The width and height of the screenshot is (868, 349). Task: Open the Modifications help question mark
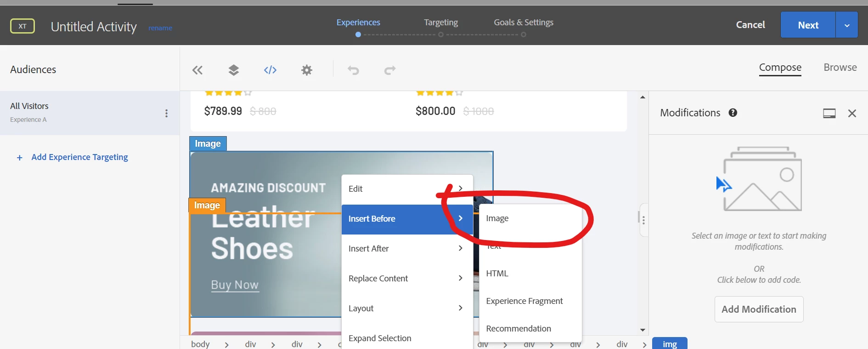733,113
